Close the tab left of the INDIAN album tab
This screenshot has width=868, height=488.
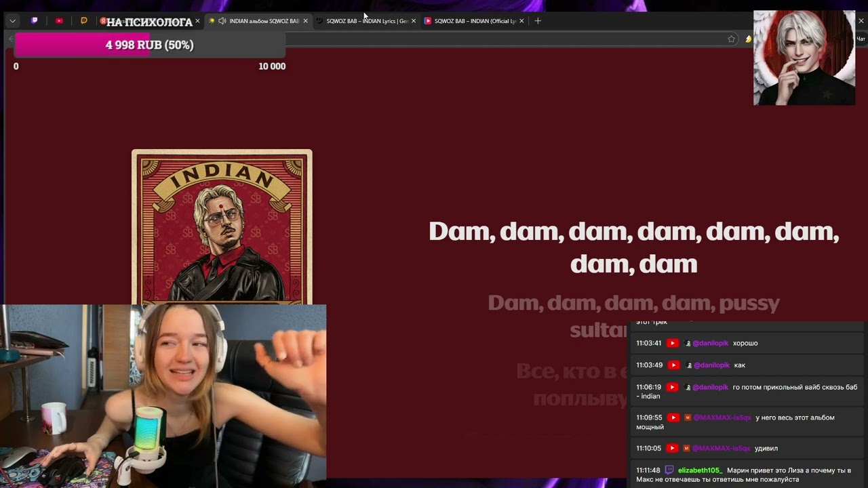(x=197, y=21)
